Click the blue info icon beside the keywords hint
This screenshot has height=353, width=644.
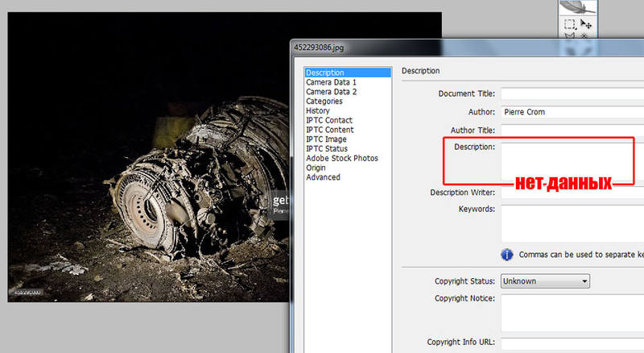pos(507,255)
